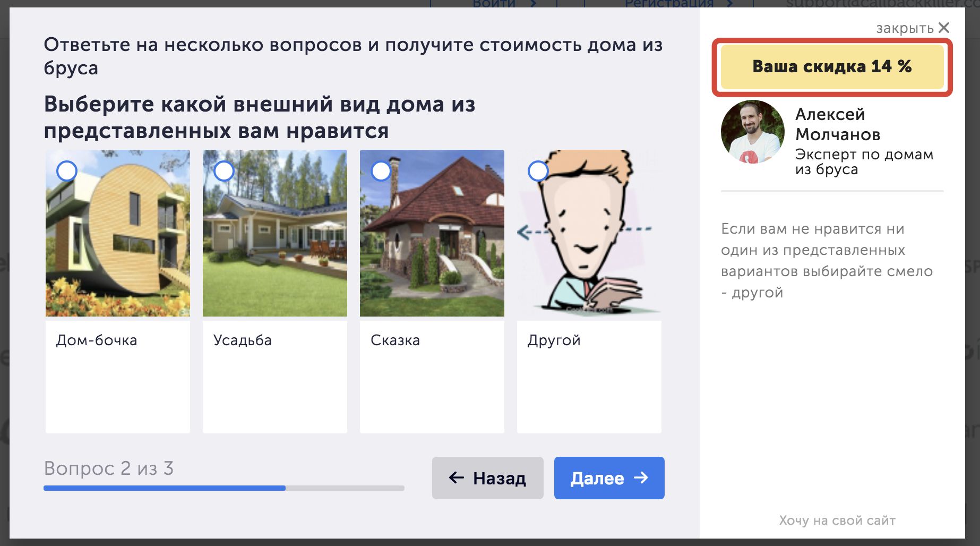Screen dimensions: 980x546
Task: Click the Вопрос 2 из 3 text
Action: coord(109,468)
